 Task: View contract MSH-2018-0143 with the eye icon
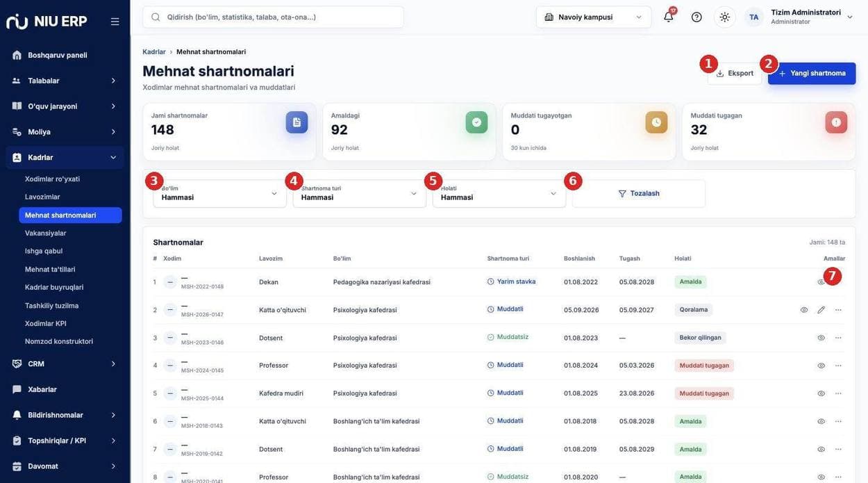point(821,421)
